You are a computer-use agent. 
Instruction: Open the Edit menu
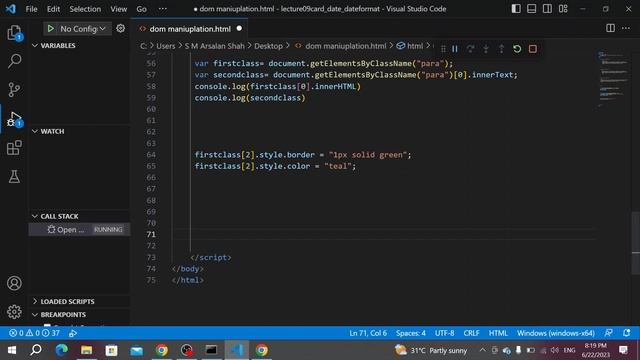53,9
